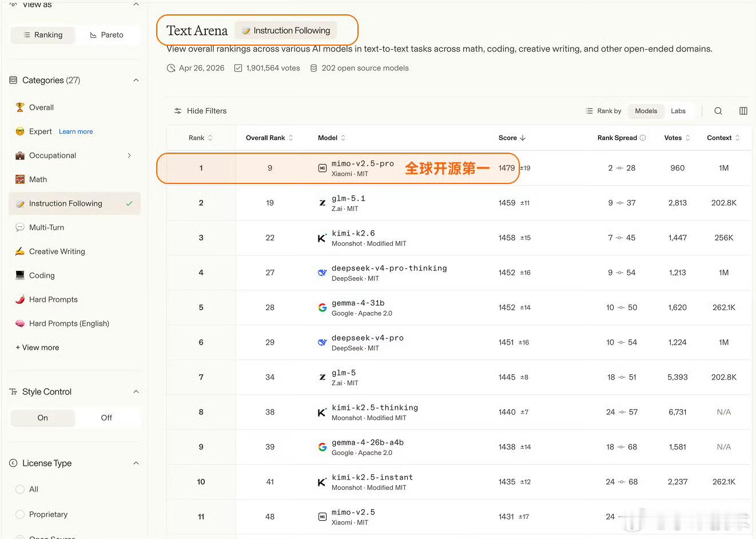Click the Xiaomi logo for mimo-v2.5-pro
756x539 pixels.
(x=323, y=168)
